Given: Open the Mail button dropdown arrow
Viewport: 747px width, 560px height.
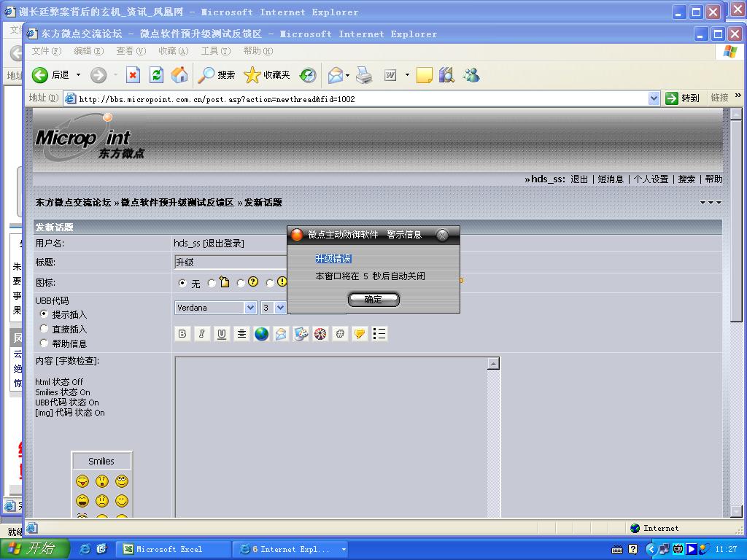Looking at the screenshot, I should click(348, 75).
